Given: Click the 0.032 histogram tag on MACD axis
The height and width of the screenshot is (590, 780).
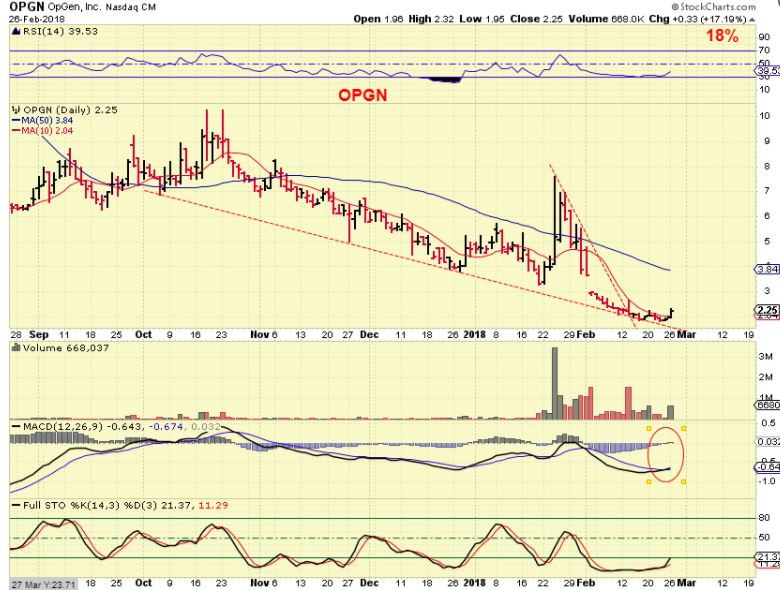Looking at the screenshot, I should (x=769, y=441).
